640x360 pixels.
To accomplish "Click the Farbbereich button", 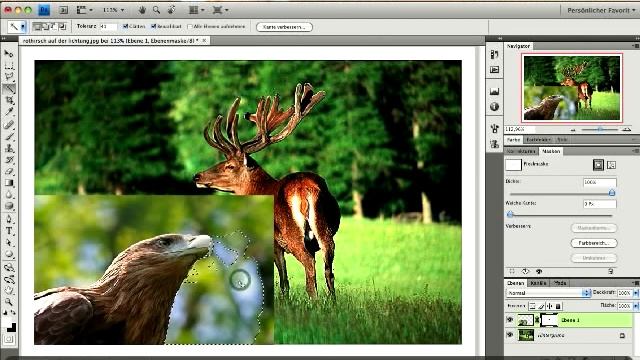I will [x=594, y=243].
